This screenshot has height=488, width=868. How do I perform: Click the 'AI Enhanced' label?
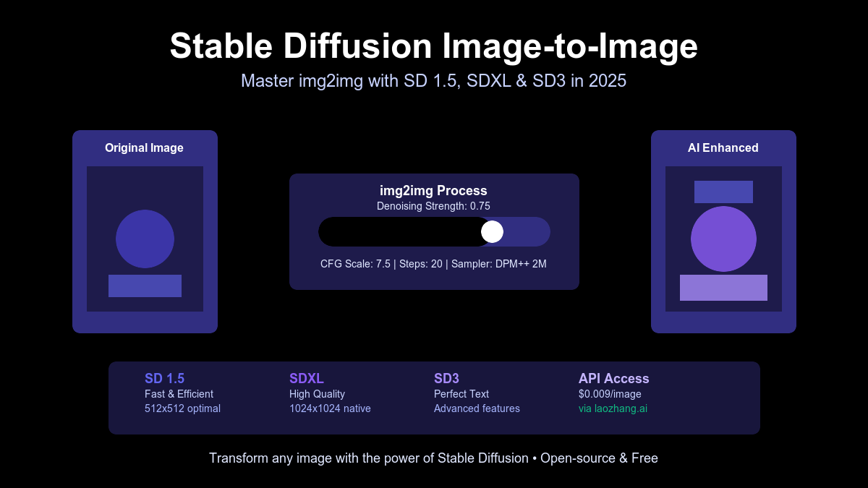[x=723, y=147]
